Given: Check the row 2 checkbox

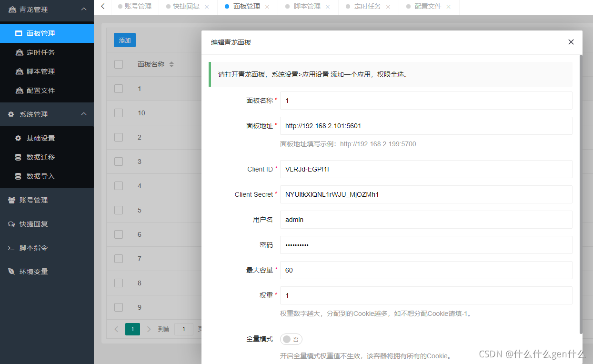Looking at the screenshot, I should (119, 137).
